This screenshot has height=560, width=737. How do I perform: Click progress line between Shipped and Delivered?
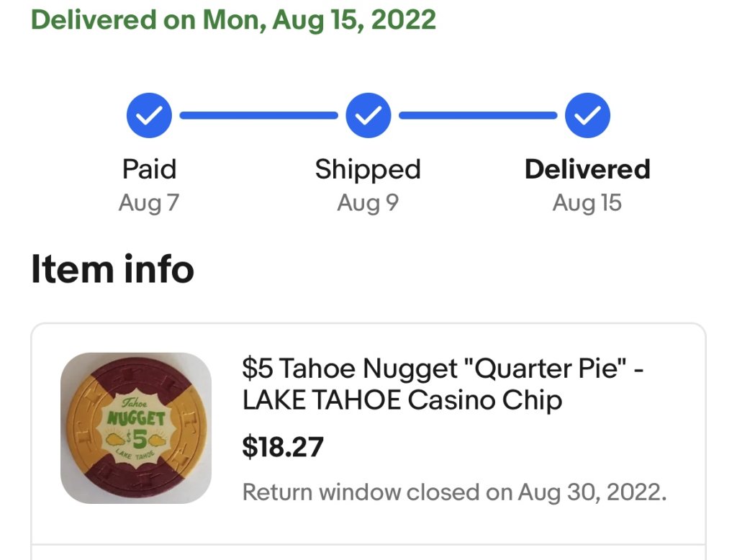tap(478, 115)
